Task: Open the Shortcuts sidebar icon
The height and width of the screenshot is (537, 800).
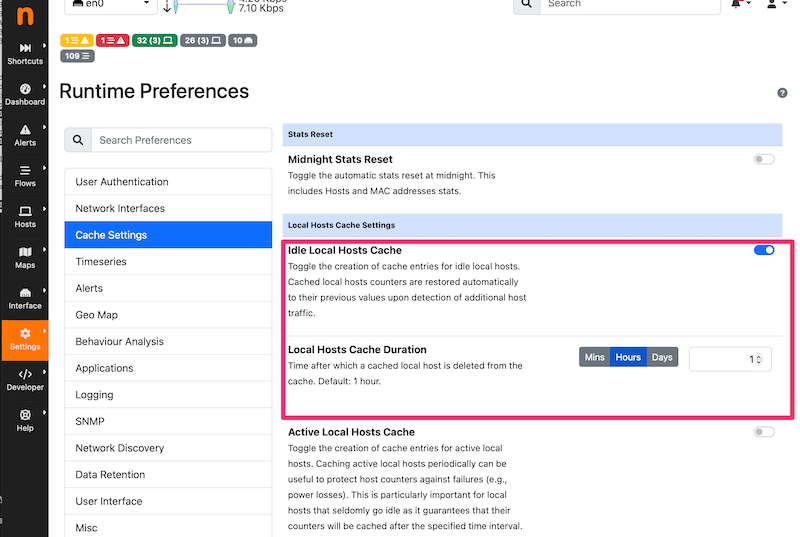Action: (25, 53)
